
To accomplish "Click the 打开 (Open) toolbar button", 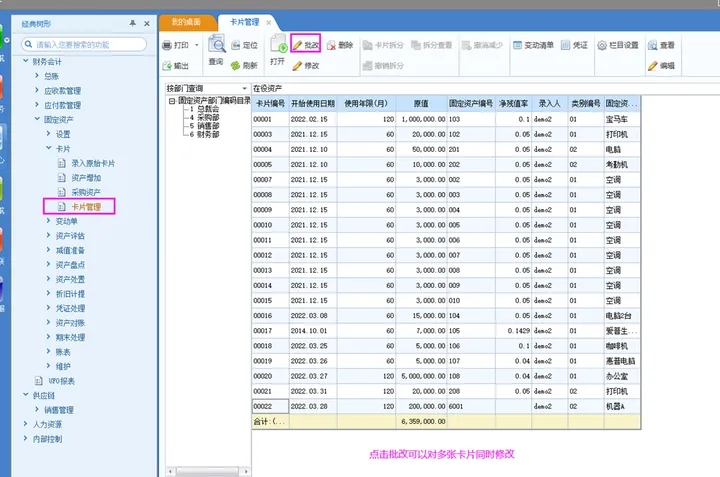I will [x=278, y=50].
